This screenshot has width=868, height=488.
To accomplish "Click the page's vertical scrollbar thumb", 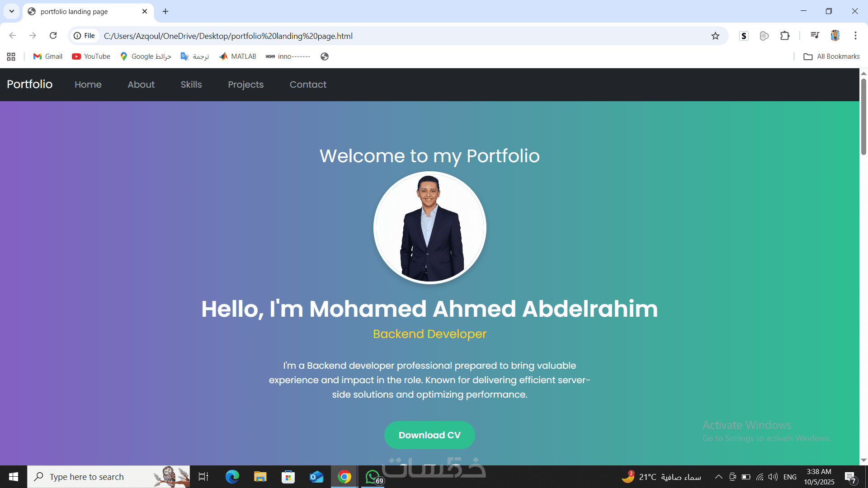I will click(863, 117).
